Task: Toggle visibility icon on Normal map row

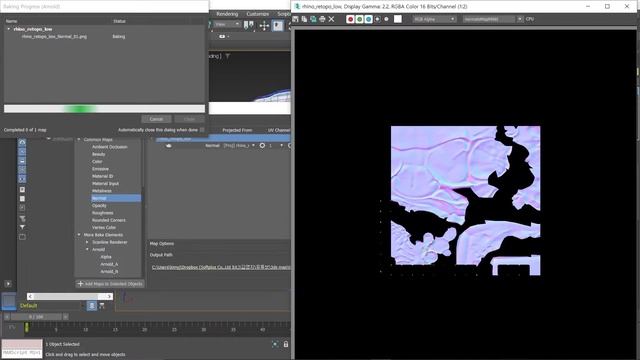Action: coord(169,145)
